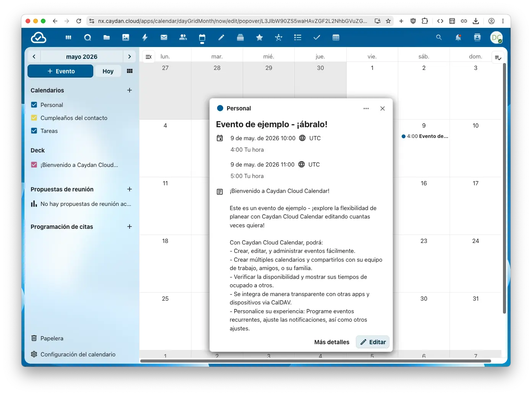Open the star Bookmarks app icon
532x395 pixels.
260,37
